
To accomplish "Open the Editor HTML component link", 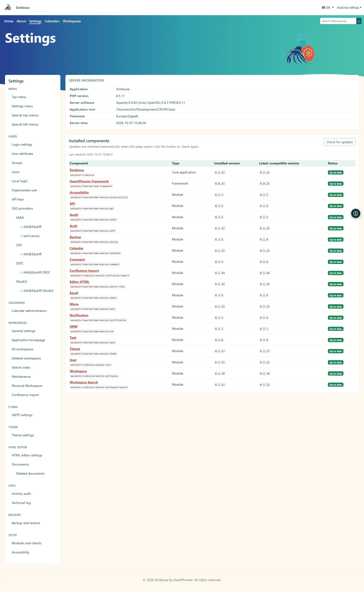I will 79,282.
